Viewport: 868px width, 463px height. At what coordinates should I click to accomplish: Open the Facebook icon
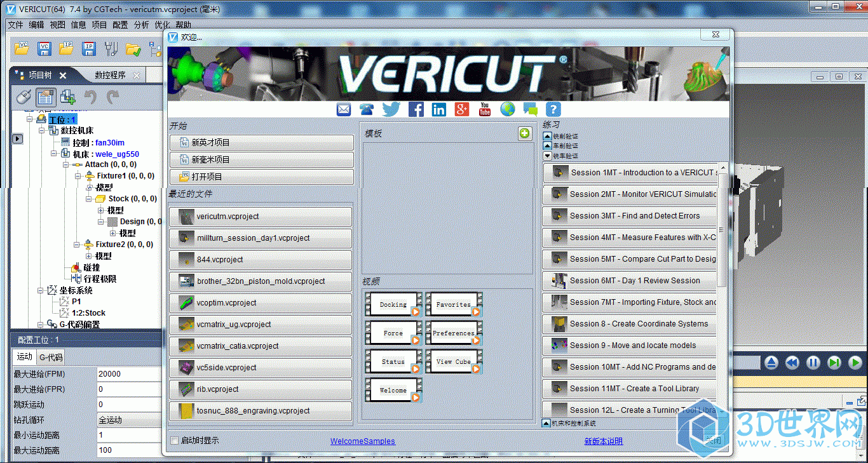416,109
